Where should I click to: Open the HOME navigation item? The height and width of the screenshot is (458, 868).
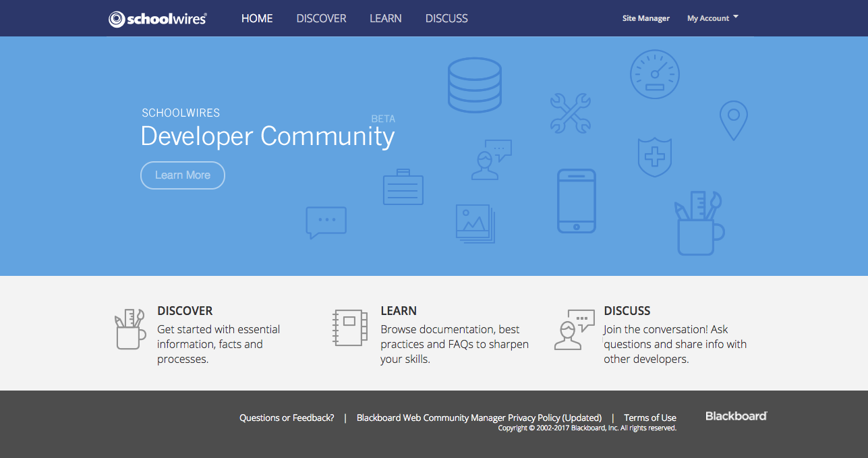click(x=257, y=19)
